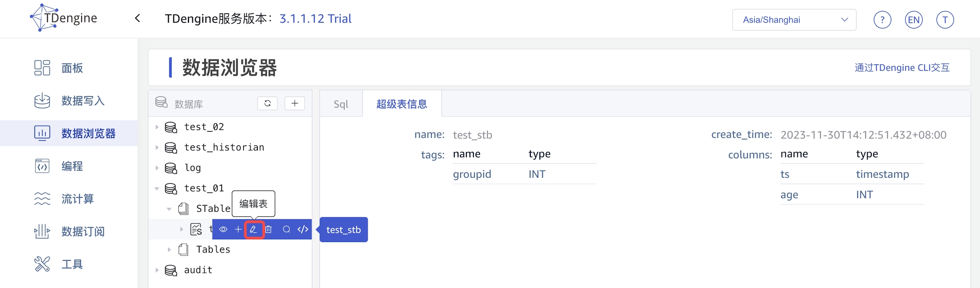Click the edit table pencil icon

[253, 229]
